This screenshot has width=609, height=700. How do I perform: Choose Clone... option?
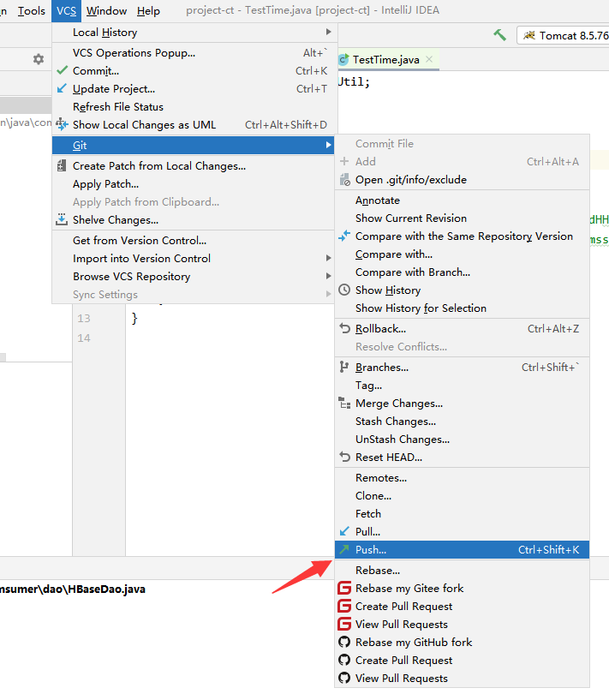click(x=462, y=495)
